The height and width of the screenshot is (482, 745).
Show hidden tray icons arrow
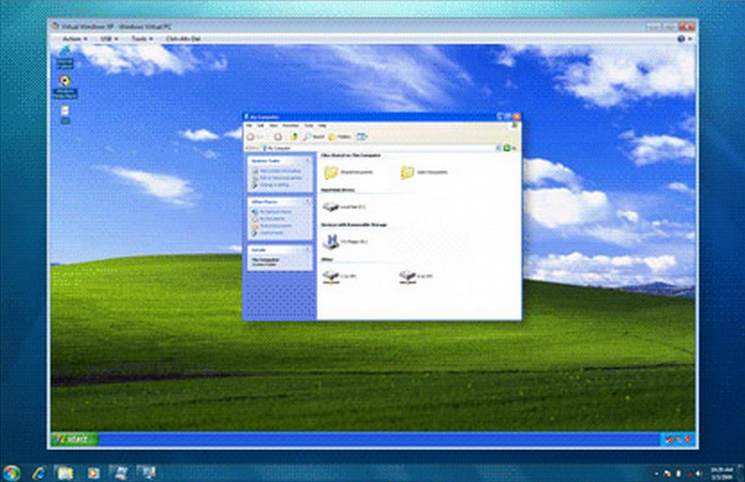pyautogui.click(x=656, y=473)
